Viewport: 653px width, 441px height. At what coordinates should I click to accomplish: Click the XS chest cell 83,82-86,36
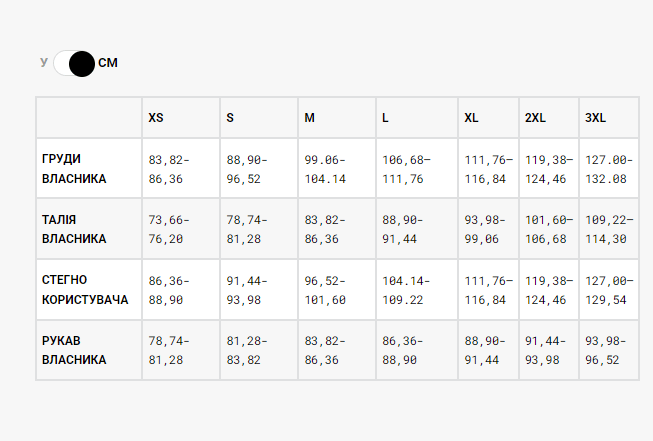click(x=169, y=169)
